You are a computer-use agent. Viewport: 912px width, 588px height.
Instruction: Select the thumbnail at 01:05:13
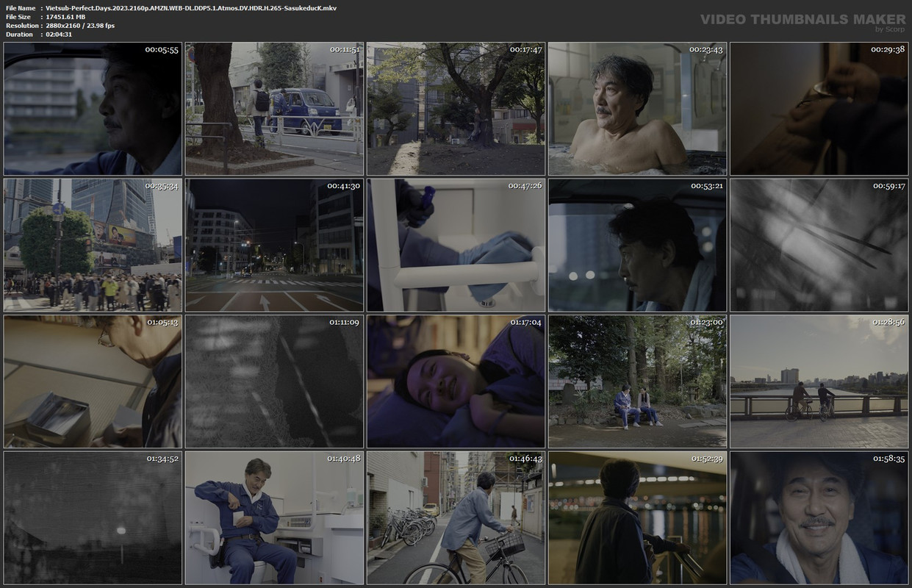pyautogui.click(x=93, y=381)
